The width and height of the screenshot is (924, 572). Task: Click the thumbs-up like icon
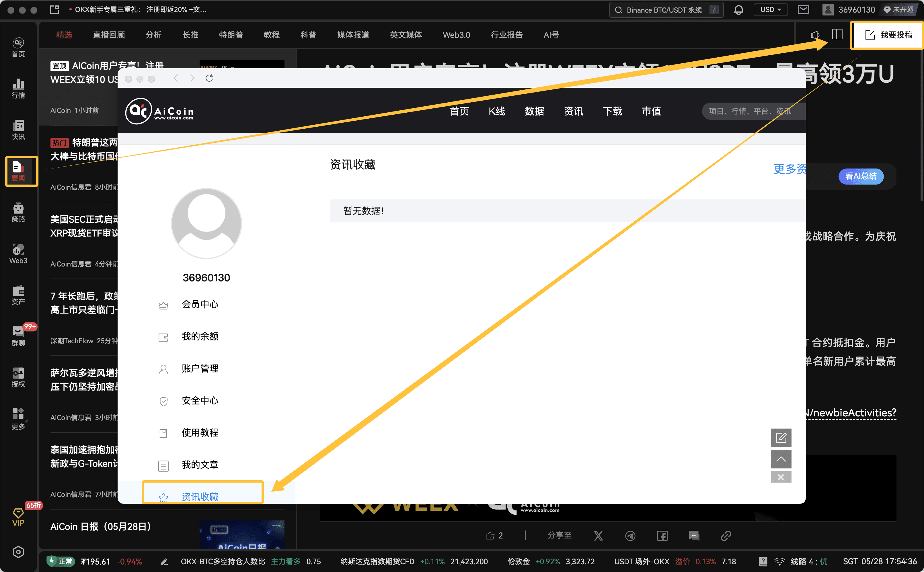pyautogui.click(x=490, y=535)
